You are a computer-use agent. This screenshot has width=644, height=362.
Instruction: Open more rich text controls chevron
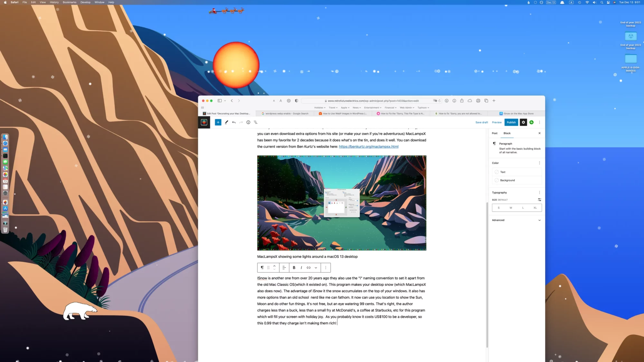tap(316, 268)
